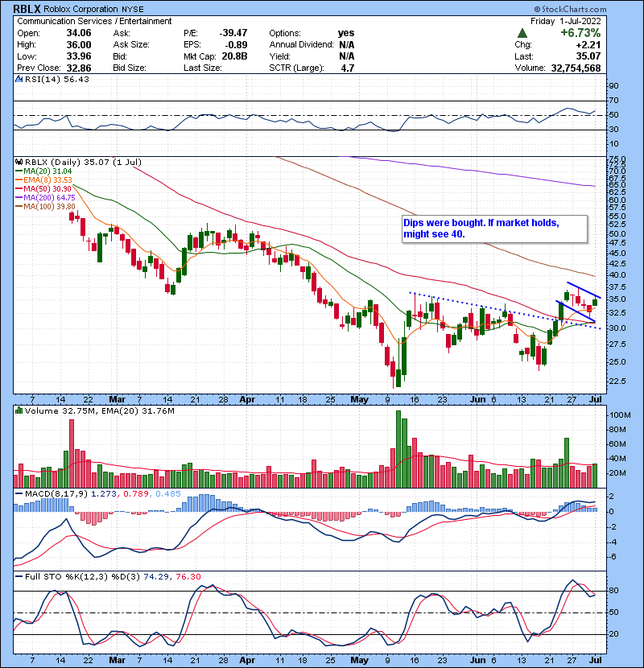
Task: Click the Volume 32.75M, EMA(20) 31.76M label
Action: click(x=100, y=410)
